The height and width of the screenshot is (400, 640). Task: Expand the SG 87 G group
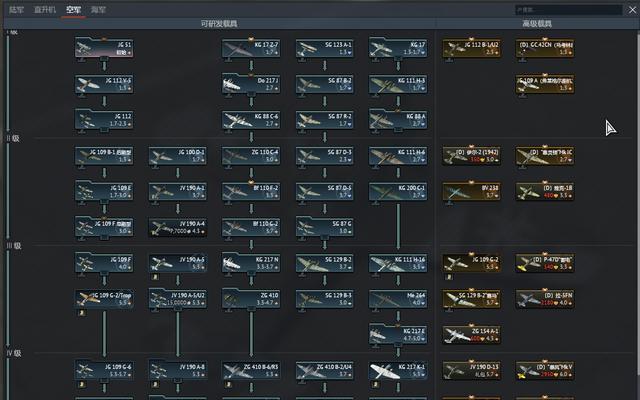(x=324, y=227)
